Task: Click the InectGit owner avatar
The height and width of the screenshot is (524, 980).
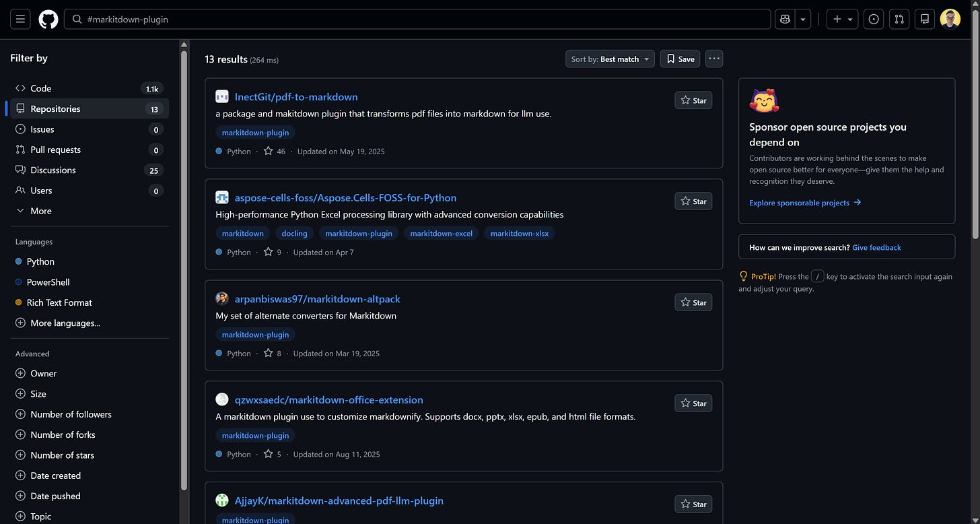Action: 222,96
